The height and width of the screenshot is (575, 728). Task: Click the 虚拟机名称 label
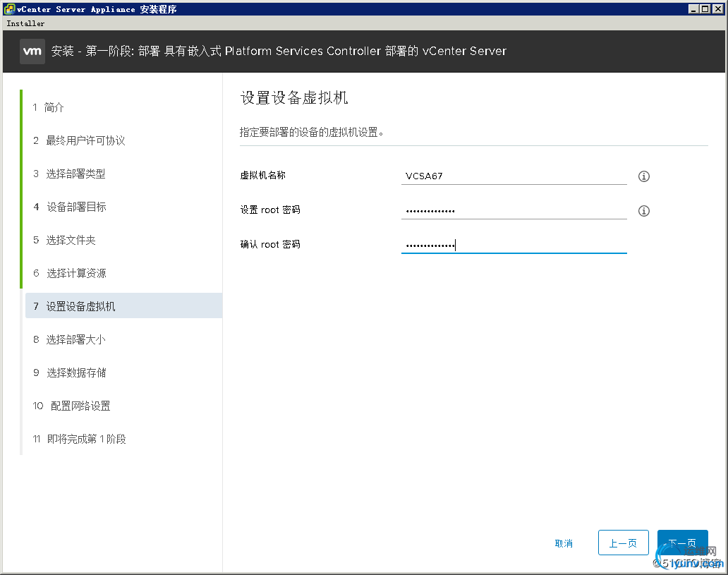pyautogui.click(x=263, y=175)
